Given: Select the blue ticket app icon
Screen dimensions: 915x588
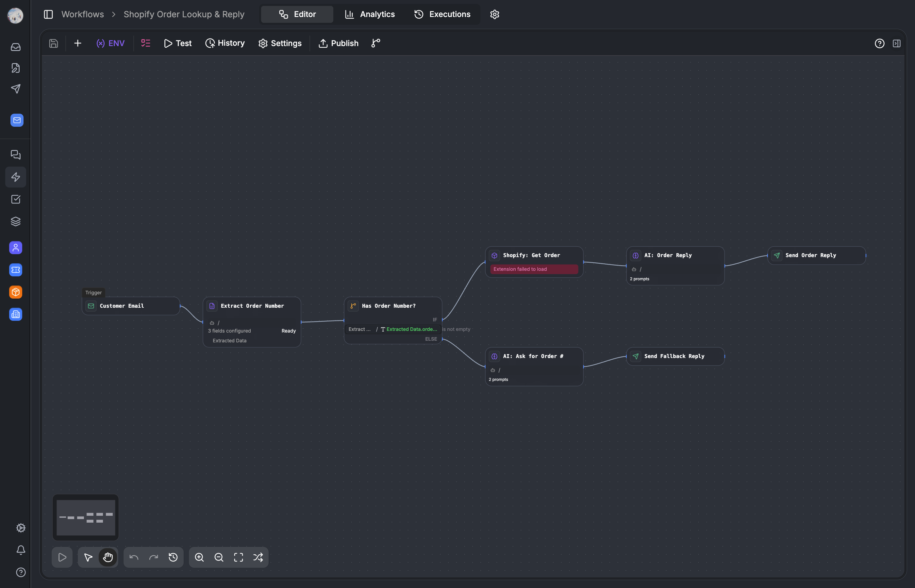Looking at the screenshot, I should pyautogui.click(x=16, y=269).
